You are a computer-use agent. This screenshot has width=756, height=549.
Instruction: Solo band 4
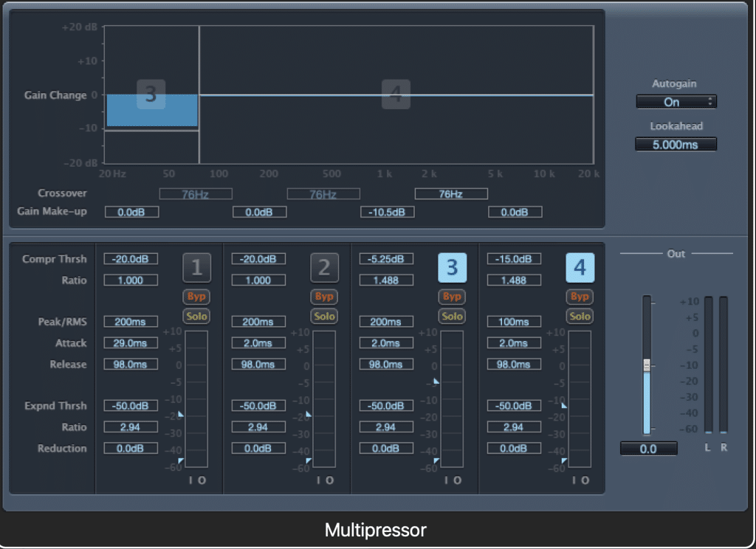click(580, 316)
